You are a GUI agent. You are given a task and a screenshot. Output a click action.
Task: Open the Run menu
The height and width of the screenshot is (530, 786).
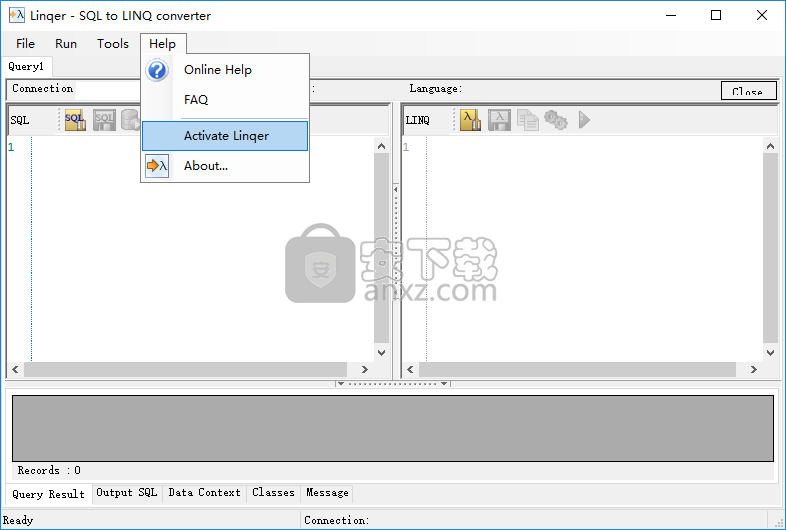(66, 44)
